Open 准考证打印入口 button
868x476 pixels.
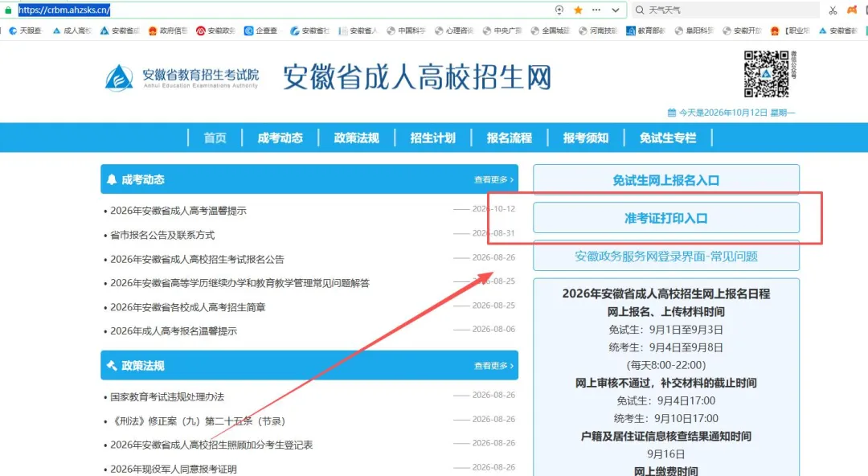(666, 219)
